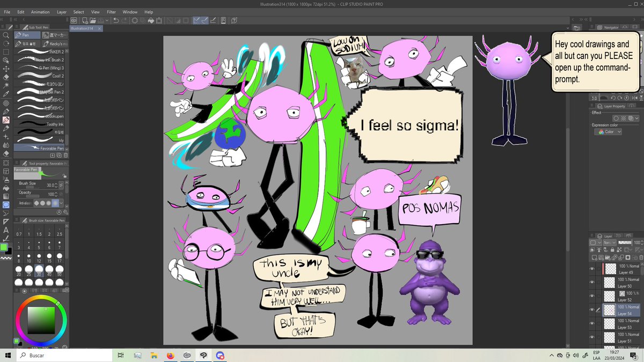Select the Fill bucket tool
Screen dimensions: 644x362
(x=6, y=188)
